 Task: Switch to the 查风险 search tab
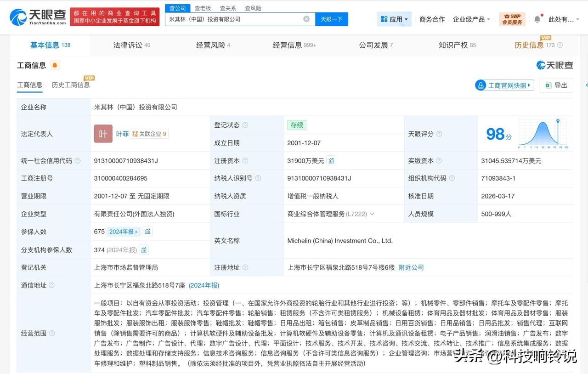253,8
